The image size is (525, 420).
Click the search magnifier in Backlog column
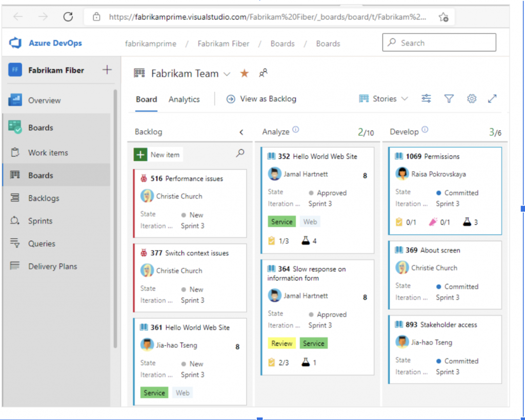(x=240, y=154)
